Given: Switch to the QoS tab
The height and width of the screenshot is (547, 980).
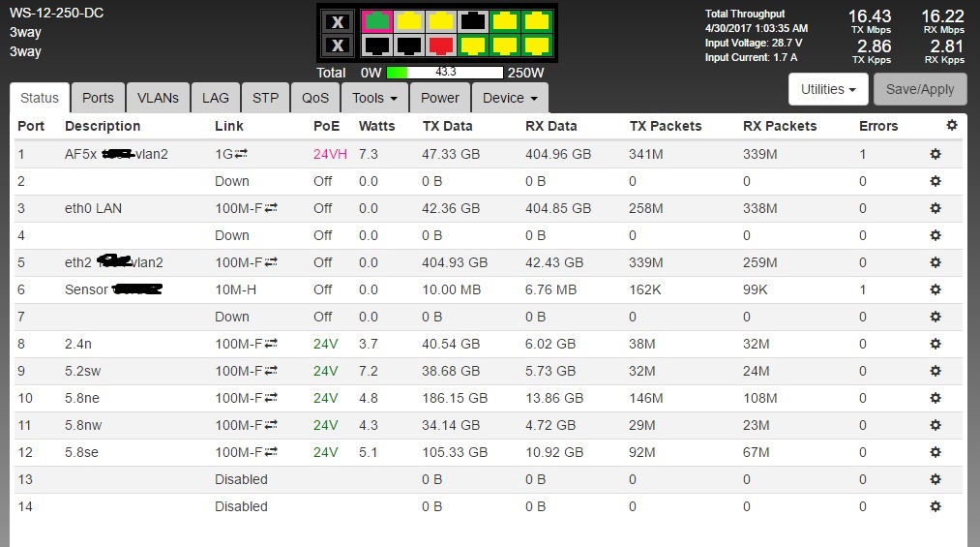Looking at the screenshot, I should pos(315,98).
